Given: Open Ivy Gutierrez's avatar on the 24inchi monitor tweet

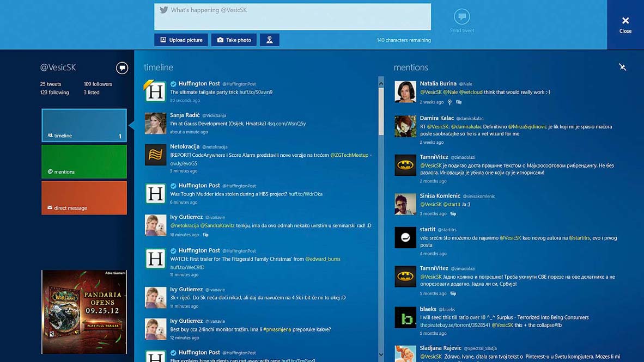Looking at the screenshot, I should click(155, 329).
